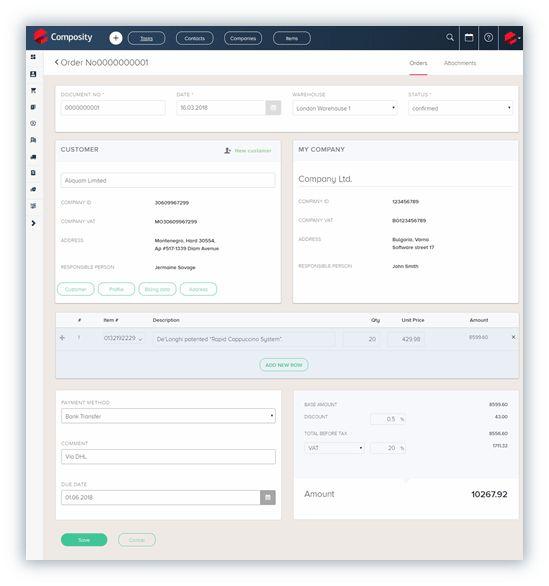Select the Contacts header menu item
This screenshot has width=549, height=586.
pos(194,38)
